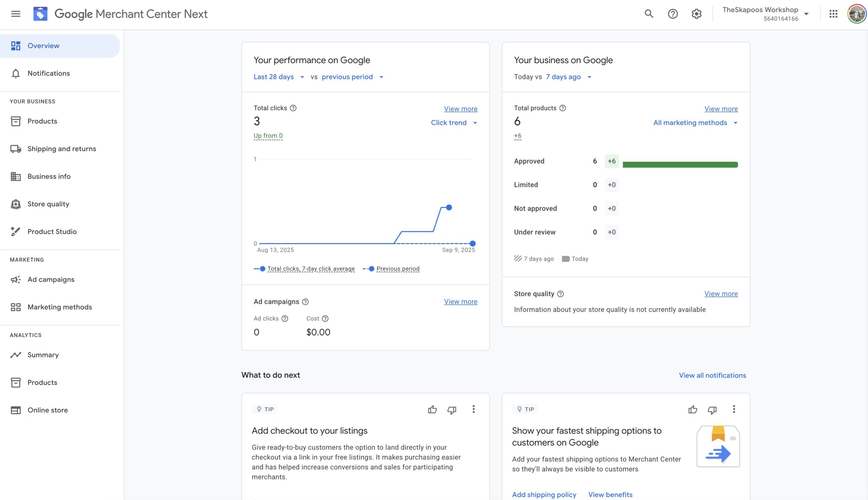Open more options on shipping tip

(734, 409)
